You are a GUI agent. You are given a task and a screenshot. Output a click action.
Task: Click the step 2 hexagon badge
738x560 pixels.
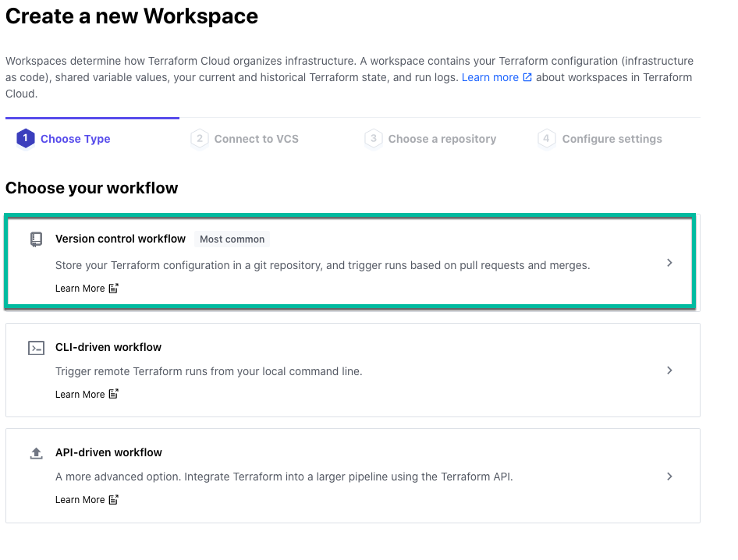pyautogui.click(x=200, y=138)
